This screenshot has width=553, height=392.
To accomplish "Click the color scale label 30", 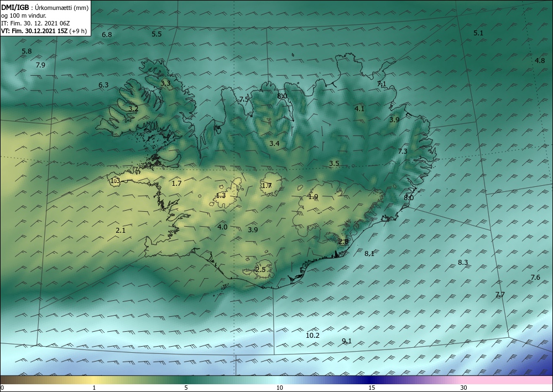I will 463,388.
